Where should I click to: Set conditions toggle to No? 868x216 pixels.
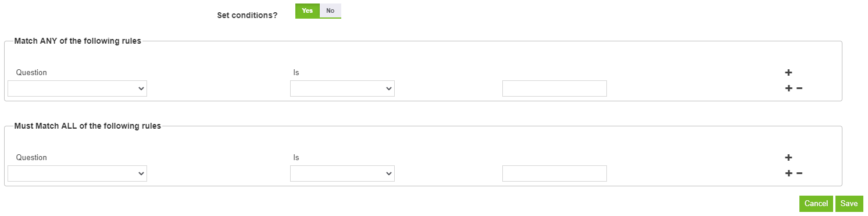330,10
